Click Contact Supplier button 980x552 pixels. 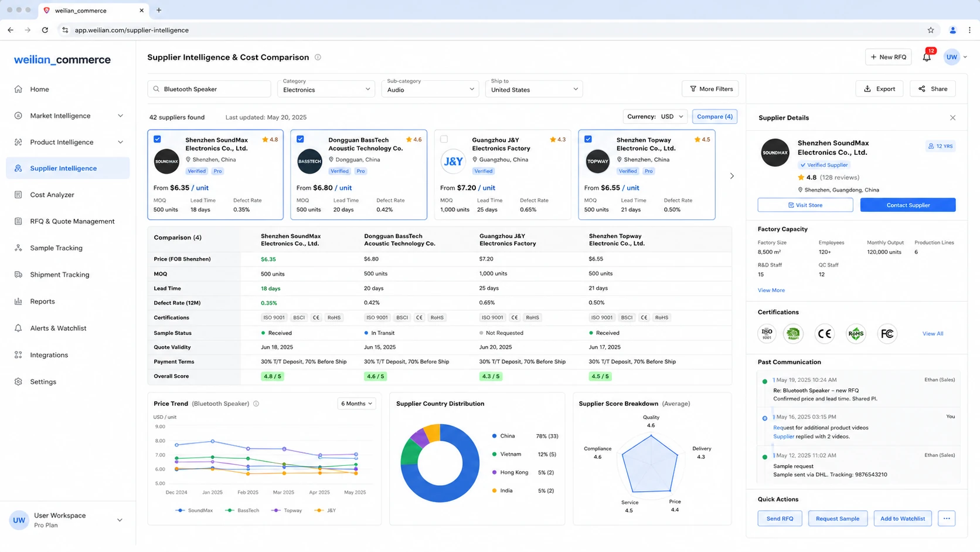(x=908, y=205)
